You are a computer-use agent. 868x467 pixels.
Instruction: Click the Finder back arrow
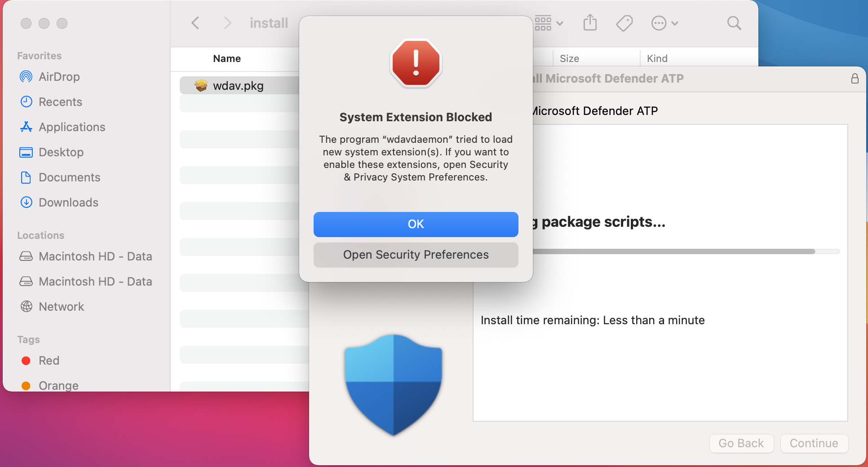tap(195, 23)
